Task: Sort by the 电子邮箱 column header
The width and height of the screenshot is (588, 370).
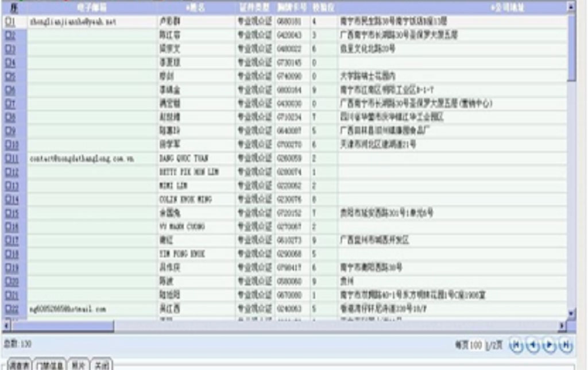Action: tap(92, 7)
